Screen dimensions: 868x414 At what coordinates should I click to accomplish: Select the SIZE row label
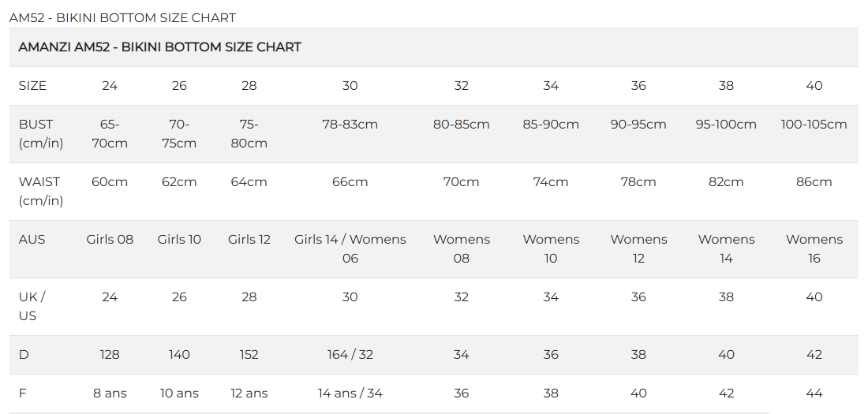(x=32, y=86)
